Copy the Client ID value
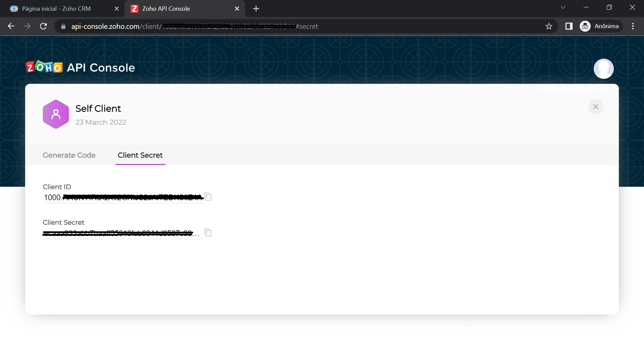Image resolution: width=644 pixels, height=342 pixels. 208,197
